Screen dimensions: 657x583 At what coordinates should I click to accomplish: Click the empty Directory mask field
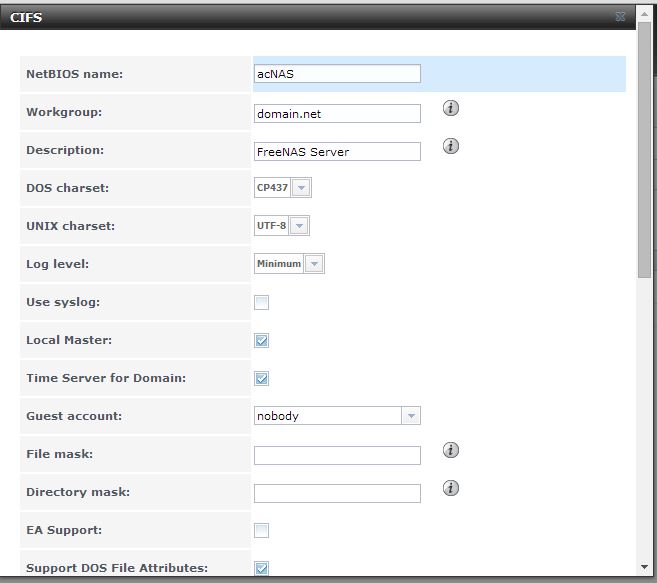337,494
